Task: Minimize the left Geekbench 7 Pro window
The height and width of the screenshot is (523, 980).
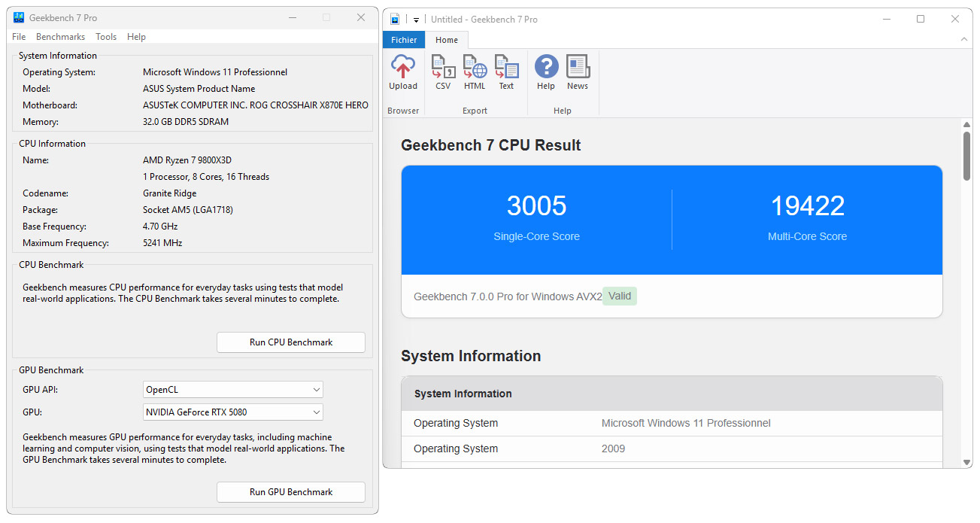Action: click(x=291, y=17)
